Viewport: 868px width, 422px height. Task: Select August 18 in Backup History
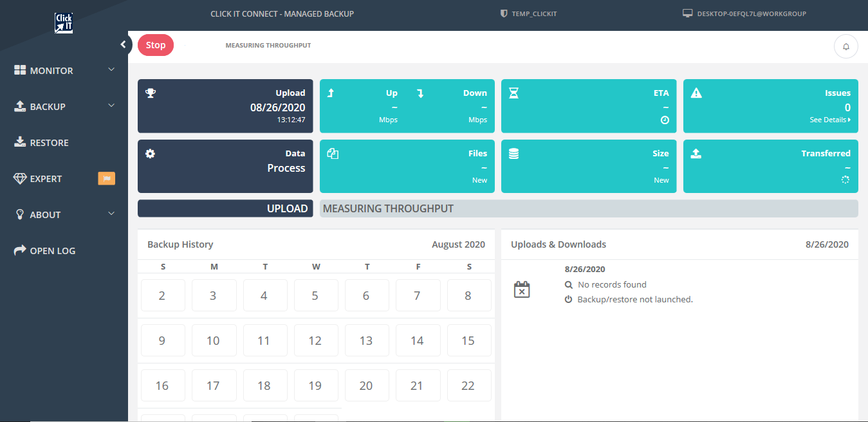[x=265, y=386]
